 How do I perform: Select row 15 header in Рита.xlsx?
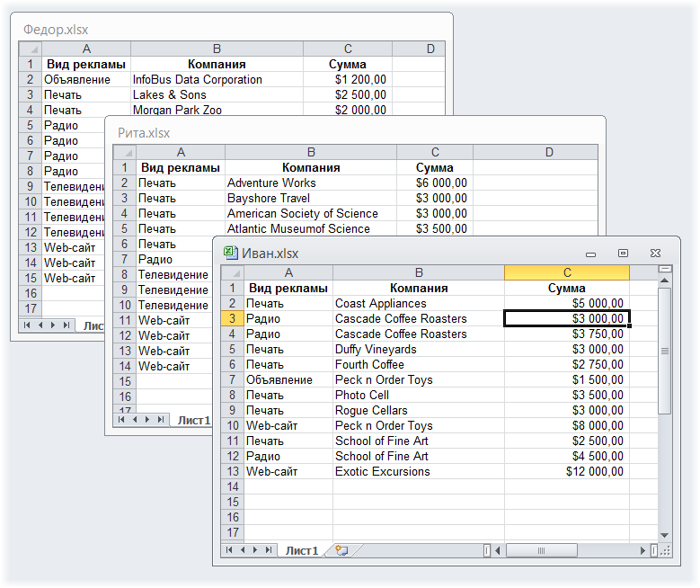tap(125, 381)
